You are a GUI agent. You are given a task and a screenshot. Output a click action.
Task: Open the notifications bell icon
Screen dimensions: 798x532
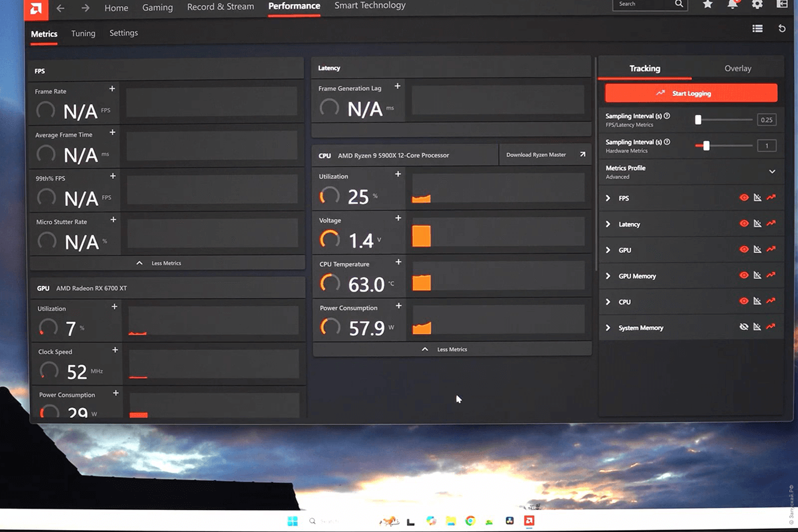732,5
